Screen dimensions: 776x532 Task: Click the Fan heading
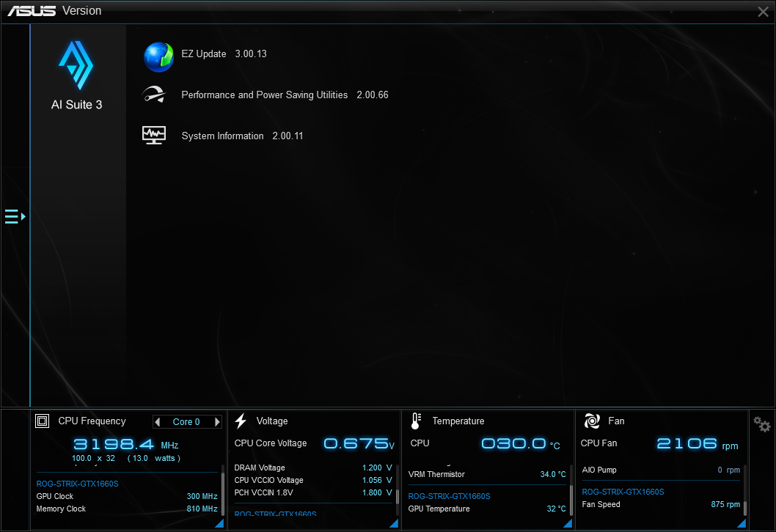(616, 421)
